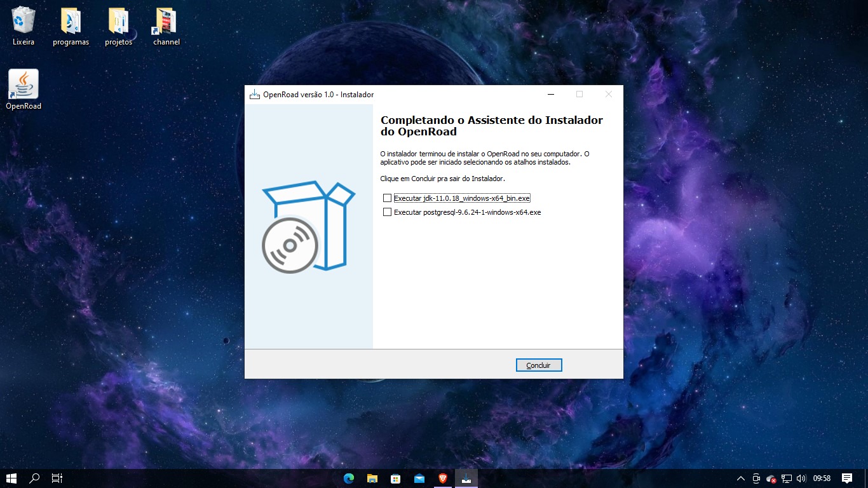Screen dimensions: 868x488
Task: Open the network status tray icon
Action: click(x=787, y=478)
